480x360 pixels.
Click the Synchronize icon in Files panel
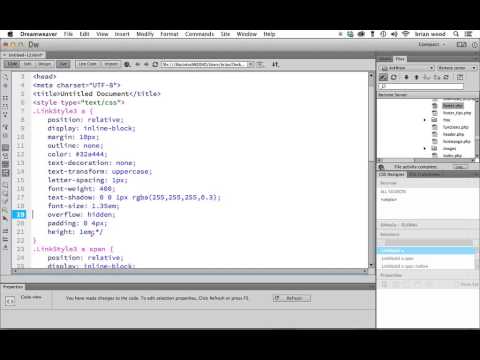[446, 77]
